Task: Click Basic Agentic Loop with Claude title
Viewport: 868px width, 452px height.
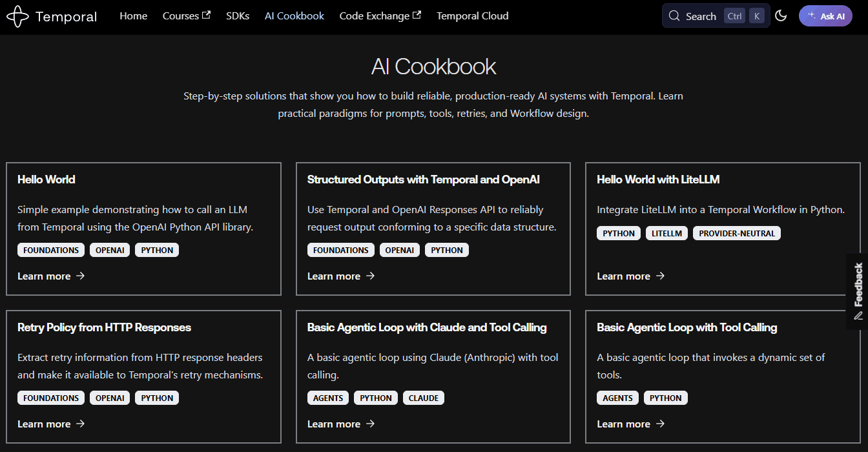Action: point(427,327)
